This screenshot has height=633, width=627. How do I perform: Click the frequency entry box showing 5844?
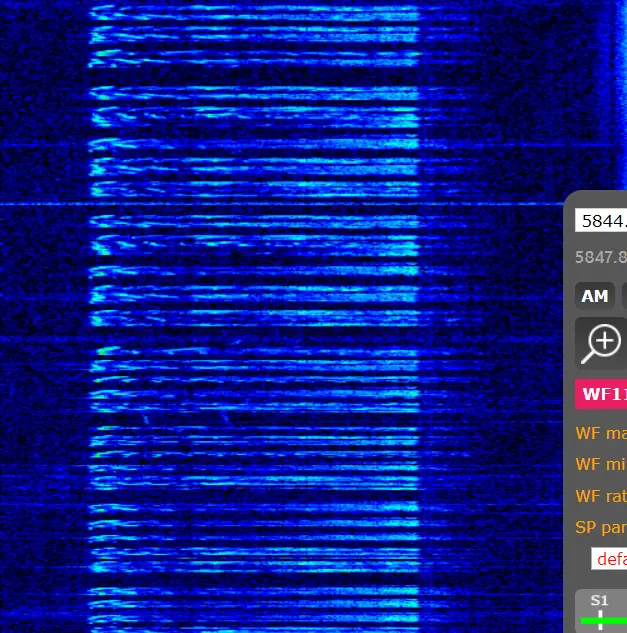click(x=601, y=221)
